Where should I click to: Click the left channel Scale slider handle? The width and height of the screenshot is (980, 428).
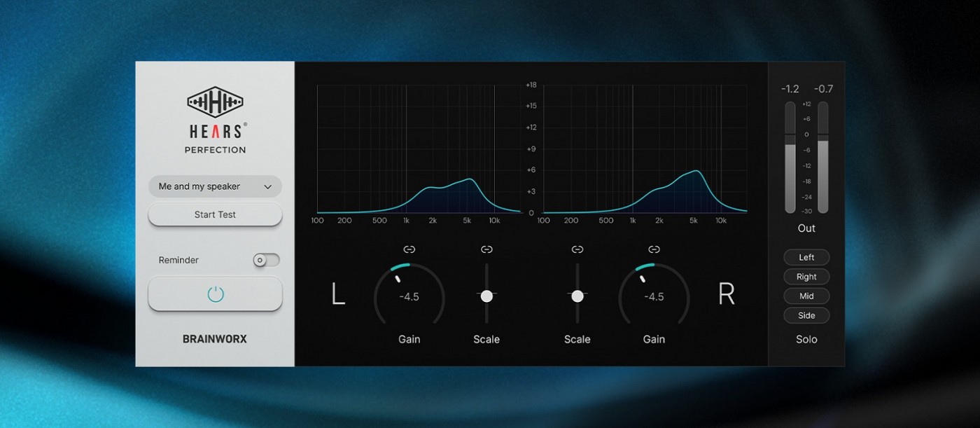[486, 296]
